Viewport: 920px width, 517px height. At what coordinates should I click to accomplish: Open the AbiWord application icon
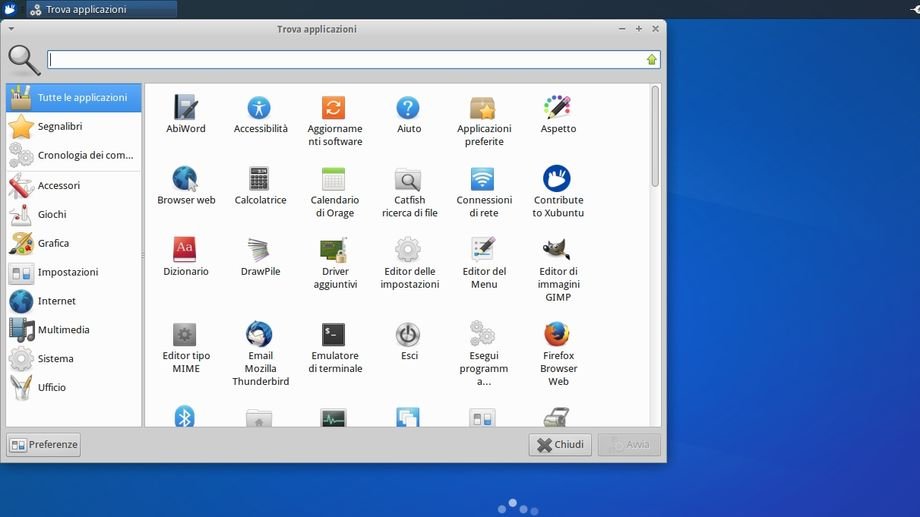(185, 108)
